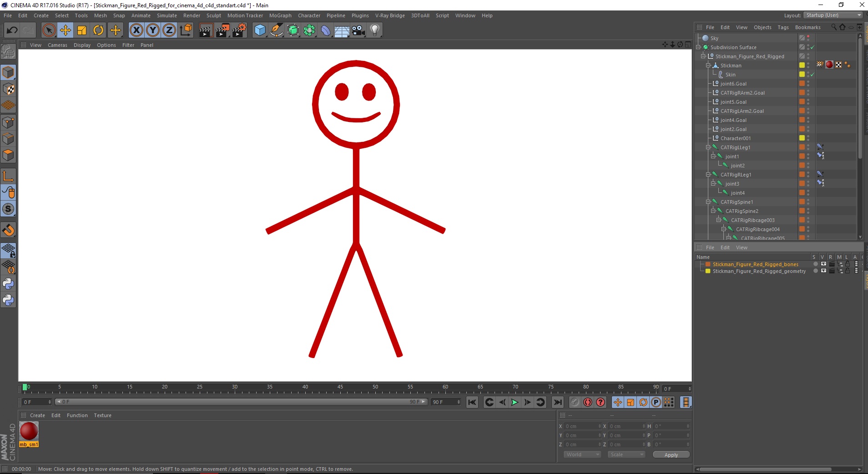This screenshot has width=868, height=474.
Task: Toggle the Y axis lock
Action: (x=153, y=30)
